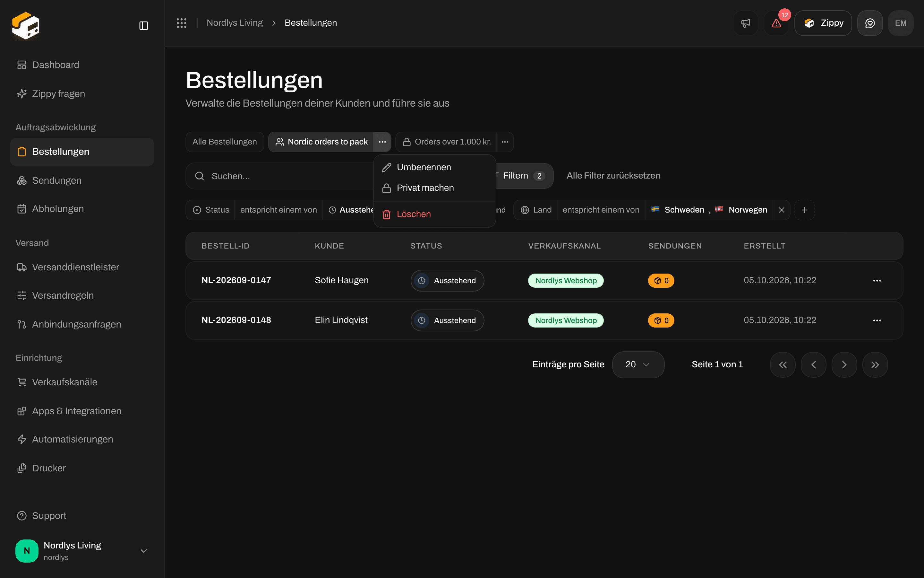Click the BESTELL-ID column header
924x578 pixels.
click(225, 246)
